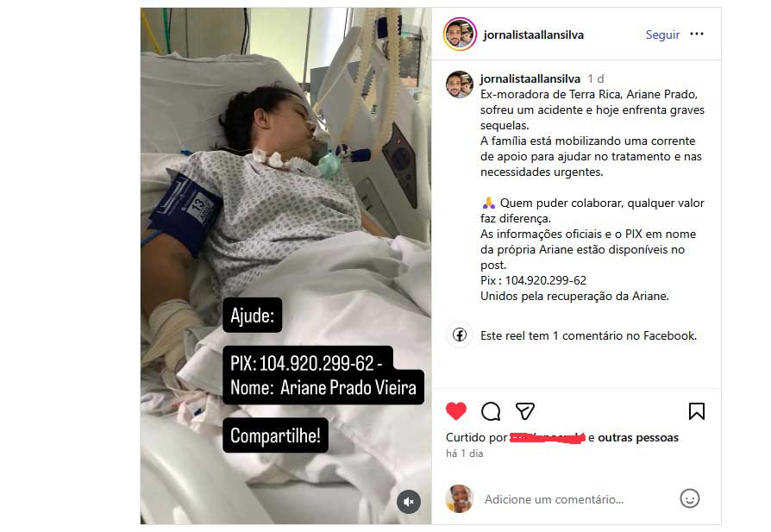View Facebook comment on this reel
The height and width of the screenshot is (532, 771).
[588, 335]
